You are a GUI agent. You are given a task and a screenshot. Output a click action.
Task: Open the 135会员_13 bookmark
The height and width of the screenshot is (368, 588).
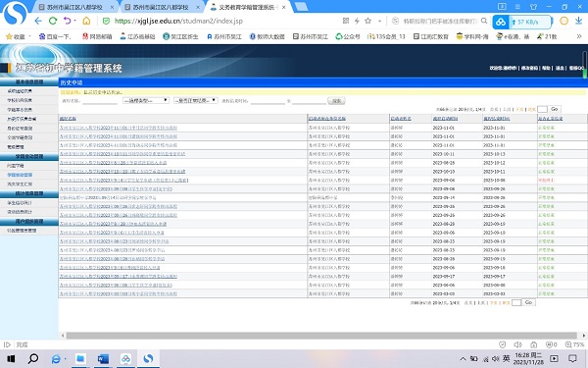click(386, 36)
